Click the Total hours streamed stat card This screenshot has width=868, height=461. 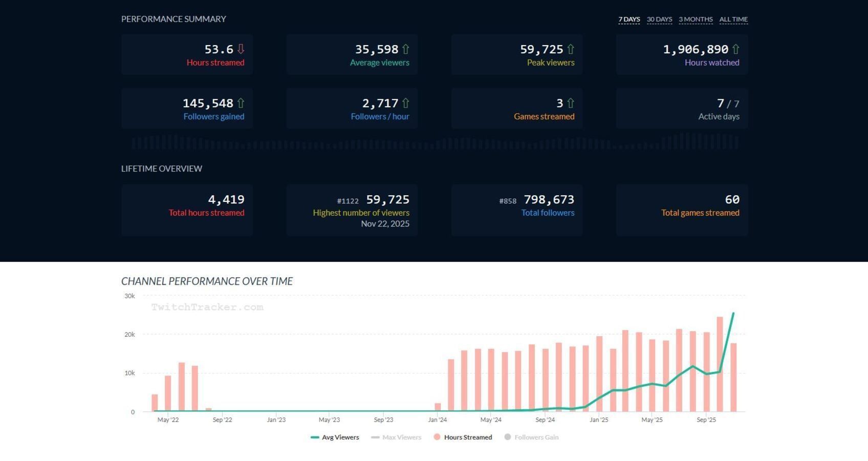tap(187, 210)
